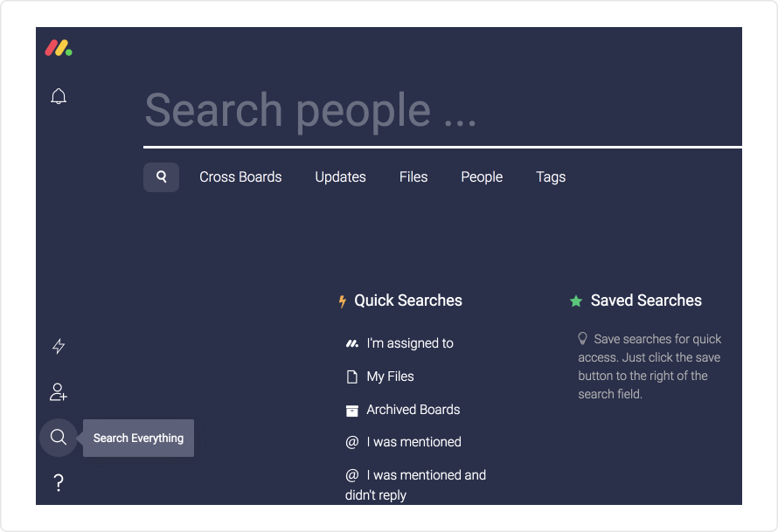Switch to the Cross Boards tab
This screenshot has height=532, width=778.
(x=240, y=177)
